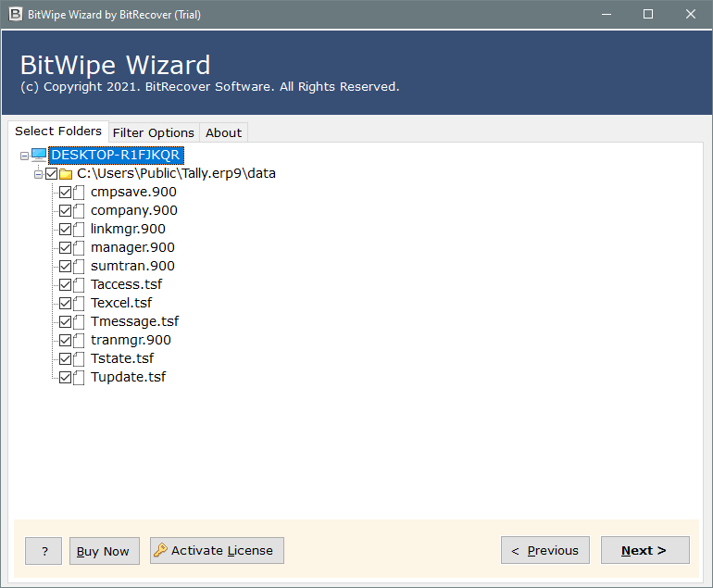Go back with the Previous button
Screen dimensions: 713x588
click(x=545, y=550)
